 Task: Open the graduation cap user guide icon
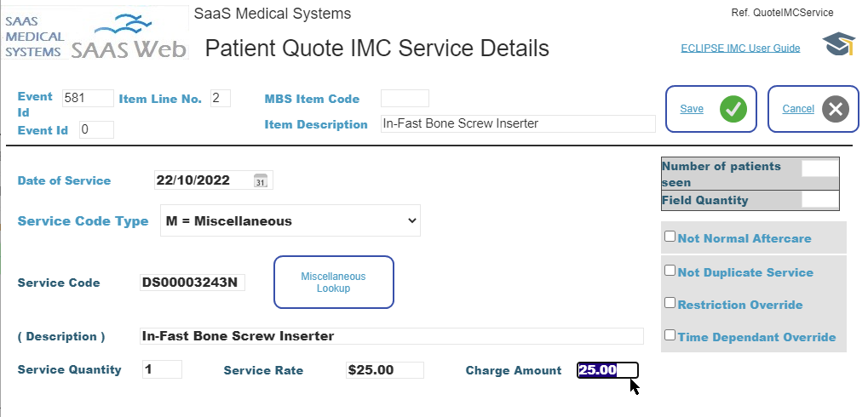point(839,44)
